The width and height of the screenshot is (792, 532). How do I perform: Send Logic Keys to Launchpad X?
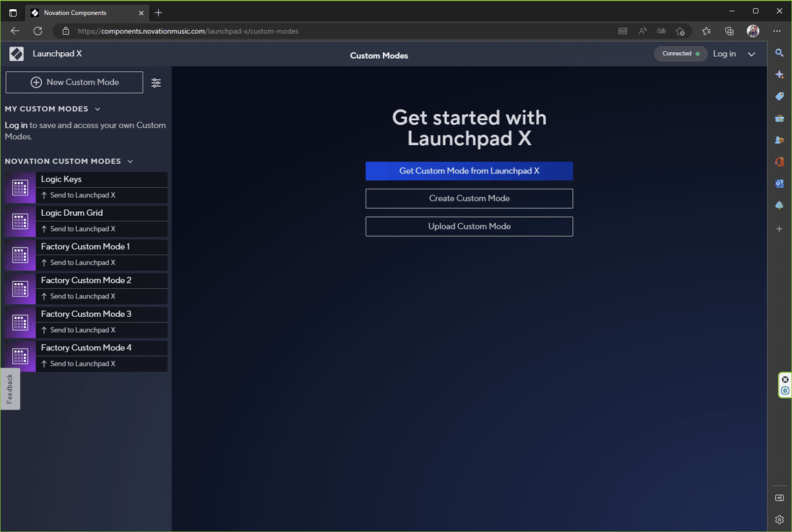pos(101,195)
